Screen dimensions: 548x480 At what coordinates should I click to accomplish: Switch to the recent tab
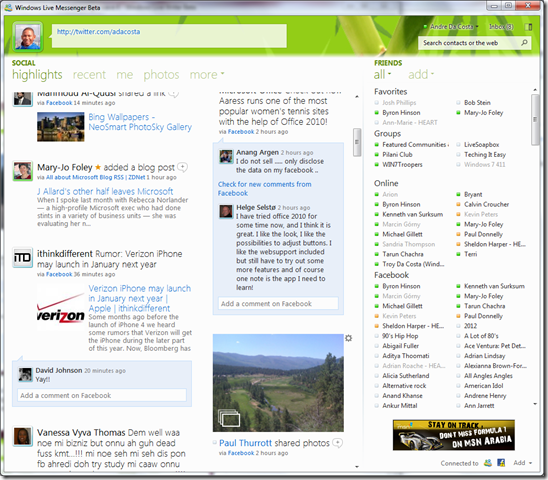pos(89,74)
